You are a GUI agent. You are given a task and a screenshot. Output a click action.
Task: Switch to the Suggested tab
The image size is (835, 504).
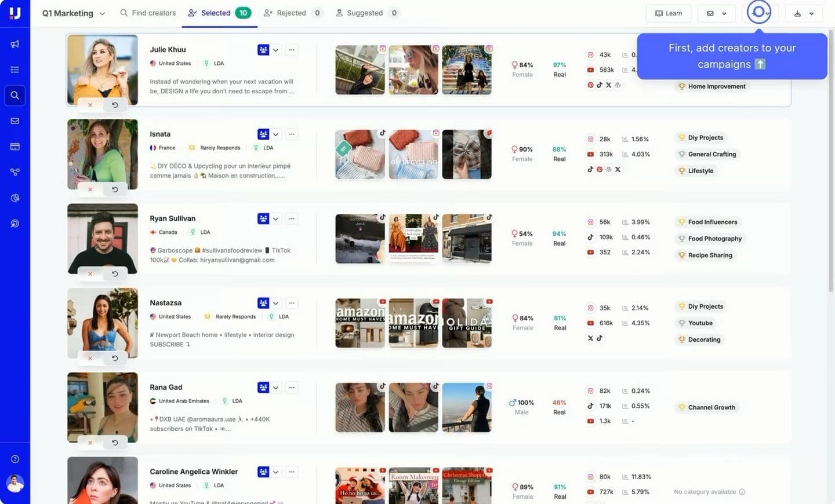(368, 13)
